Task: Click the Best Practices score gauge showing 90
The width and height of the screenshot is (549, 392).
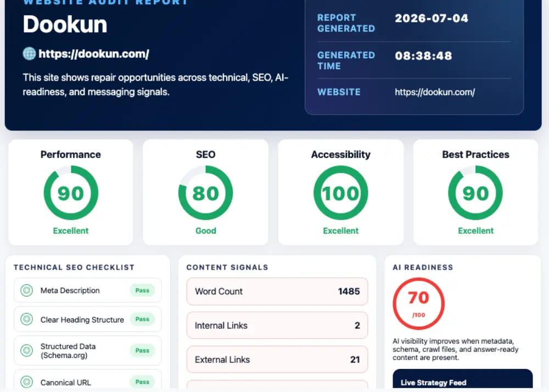Action: point(475,193)
